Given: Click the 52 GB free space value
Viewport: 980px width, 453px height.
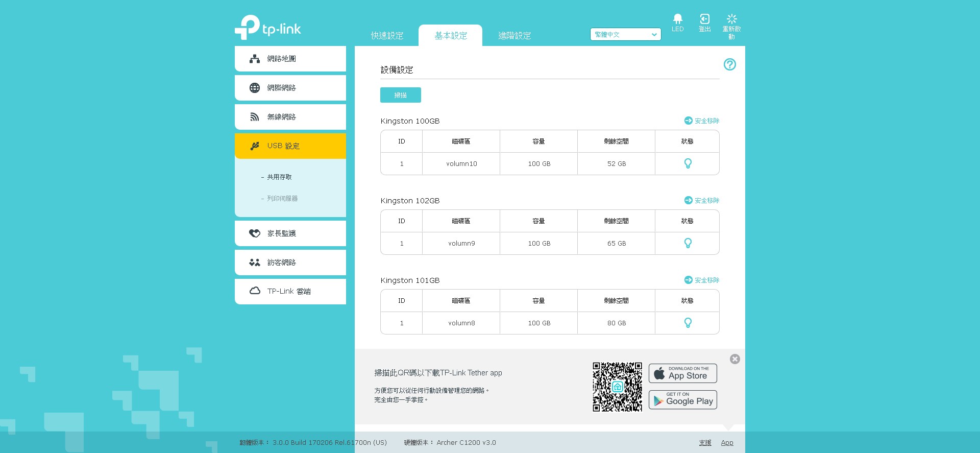Looking at the screenshot, I should (617, 164).
